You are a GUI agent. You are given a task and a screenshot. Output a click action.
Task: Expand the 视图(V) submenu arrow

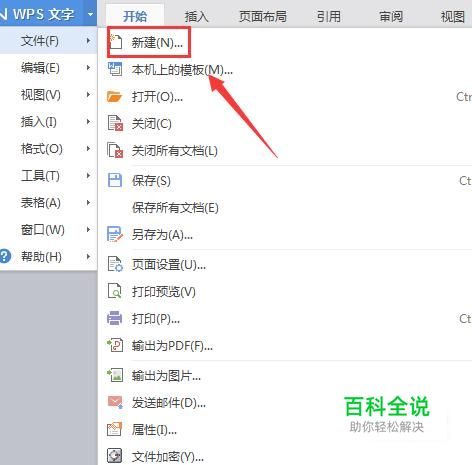(88, 95)
